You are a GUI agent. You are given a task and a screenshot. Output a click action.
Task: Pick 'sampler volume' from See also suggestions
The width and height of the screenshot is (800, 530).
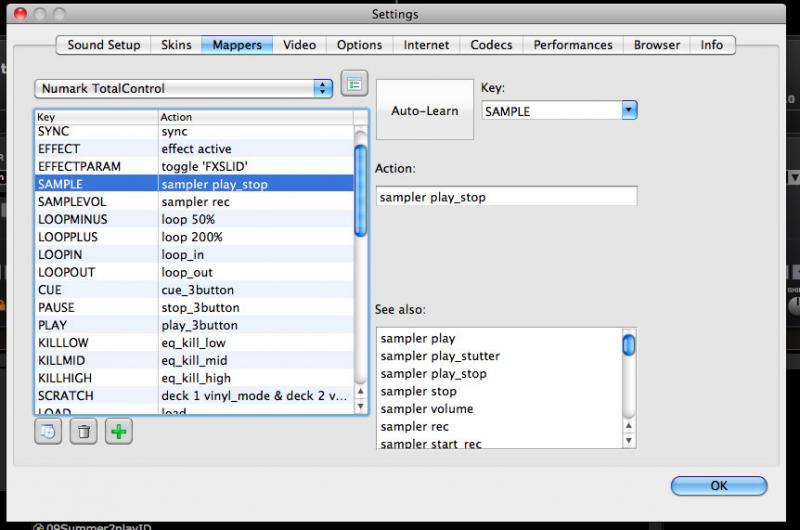(427, 409)
